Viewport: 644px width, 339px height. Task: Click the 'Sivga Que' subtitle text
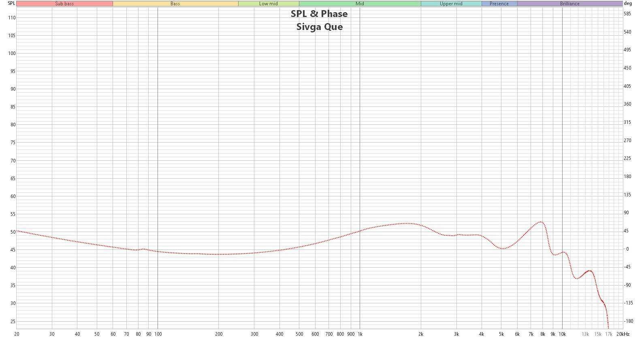(320, 27)
